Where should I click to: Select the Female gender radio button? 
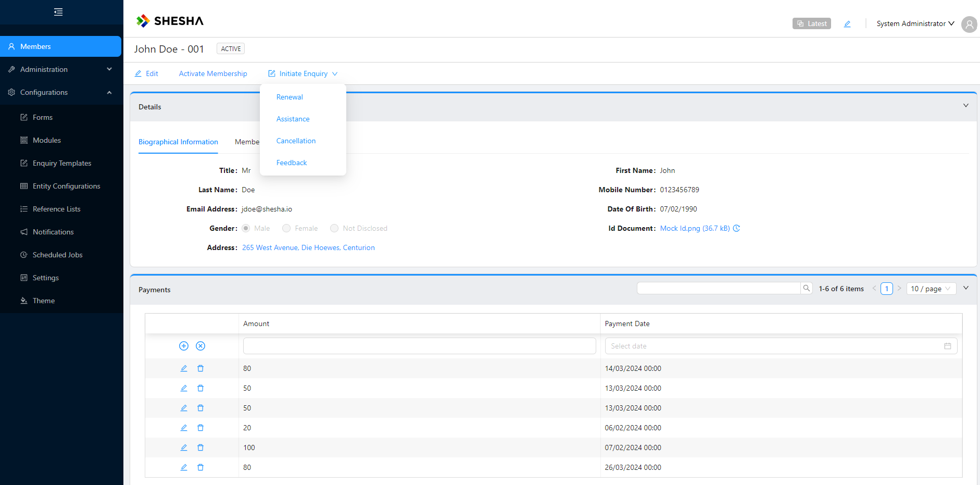286,228
